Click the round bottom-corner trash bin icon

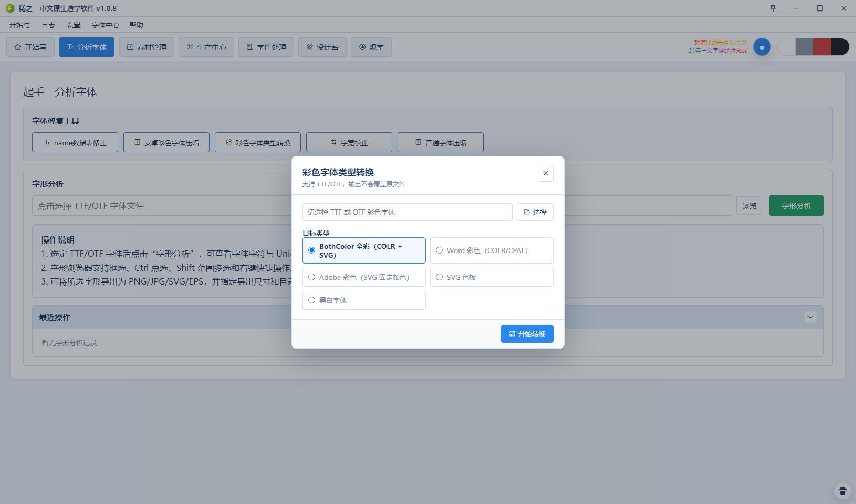(x=842, y=491)
